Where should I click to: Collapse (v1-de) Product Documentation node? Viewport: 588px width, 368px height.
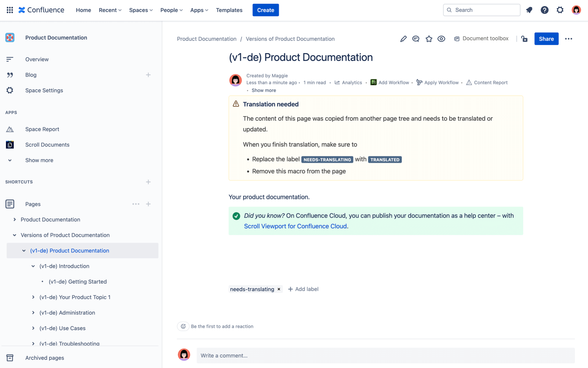pos(24,251)
